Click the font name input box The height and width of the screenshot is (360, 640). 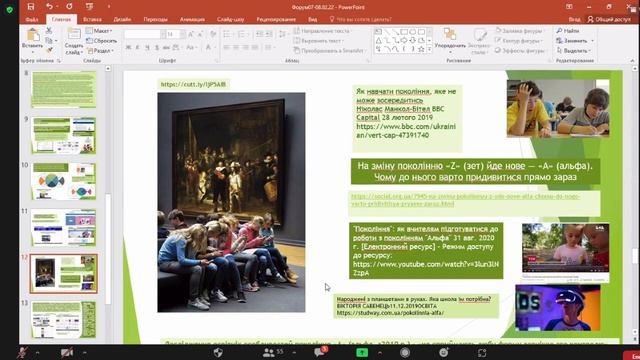142,35
